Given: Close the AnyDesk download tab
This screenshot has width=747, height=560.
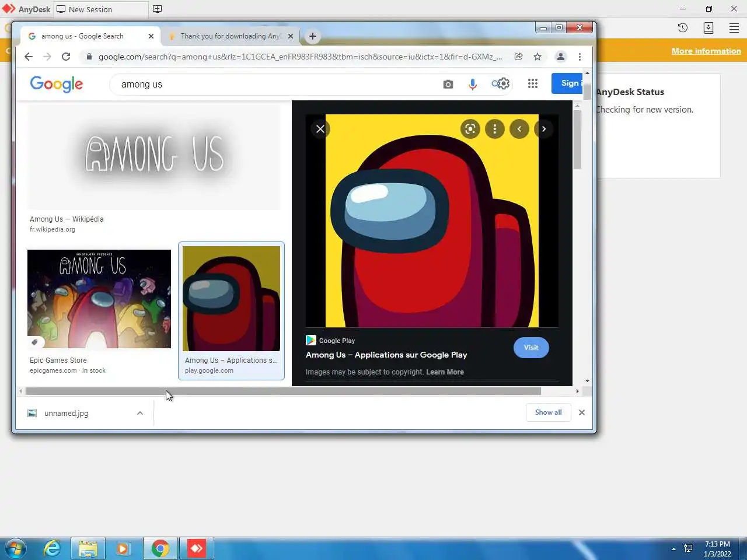Looking at the screenshot, I should point(291,36).
